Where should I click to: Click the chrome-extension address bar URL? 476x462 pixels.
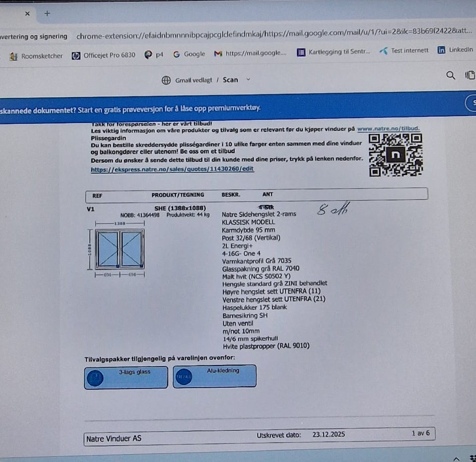tap(274, 34)
